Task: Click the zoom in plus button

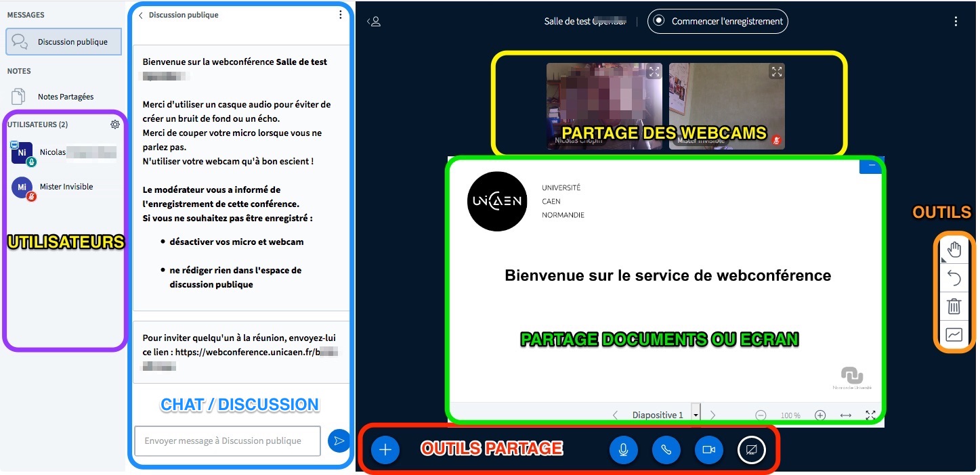Action: coord(820,415)
